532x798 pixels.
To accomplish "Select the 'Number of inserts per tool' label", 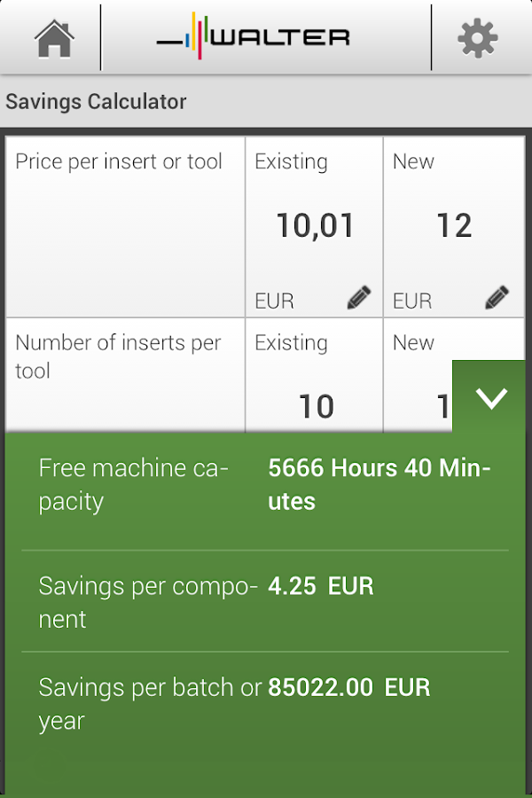I will 118,356.
